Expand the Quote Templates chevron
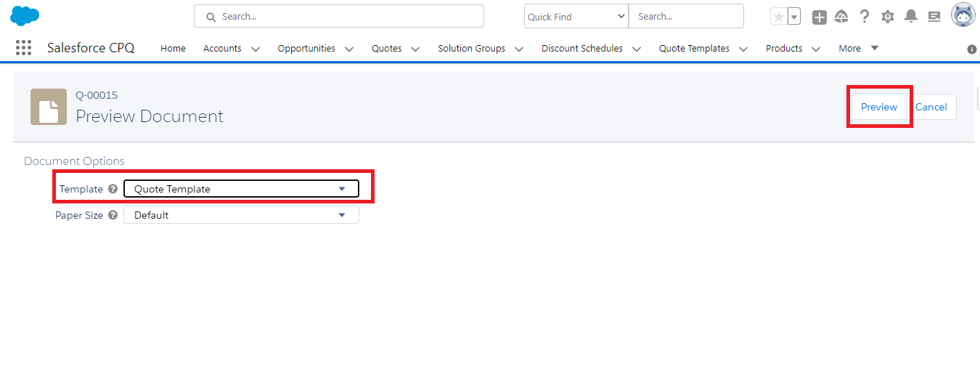The height and width of the screenshot is (372, 980). [743, 49]
